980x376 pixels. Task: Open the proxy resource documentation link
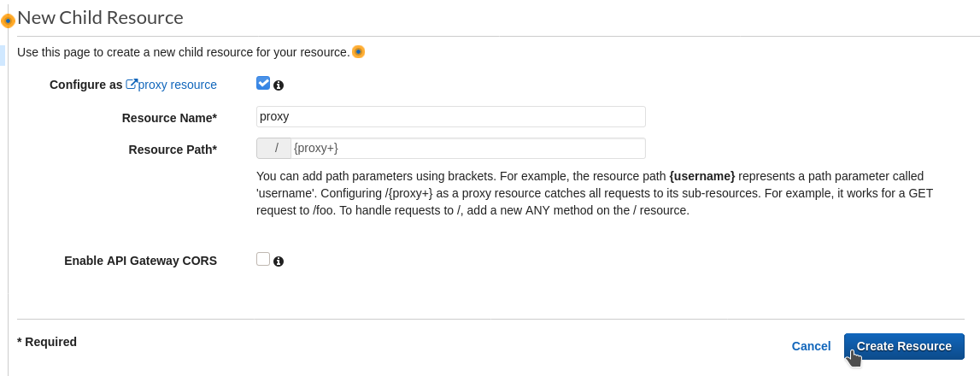click(x=177, y=85)
